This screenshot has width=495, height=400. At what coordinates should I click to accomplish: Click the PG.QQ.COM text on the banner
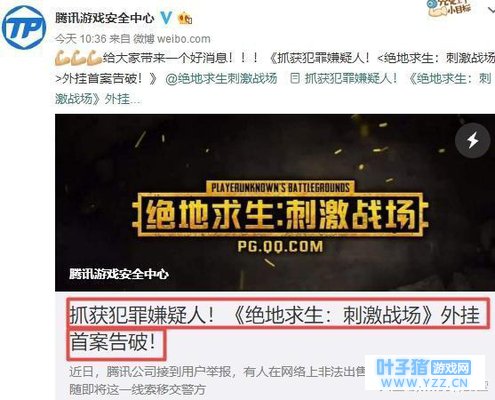(x=280, y=247)
